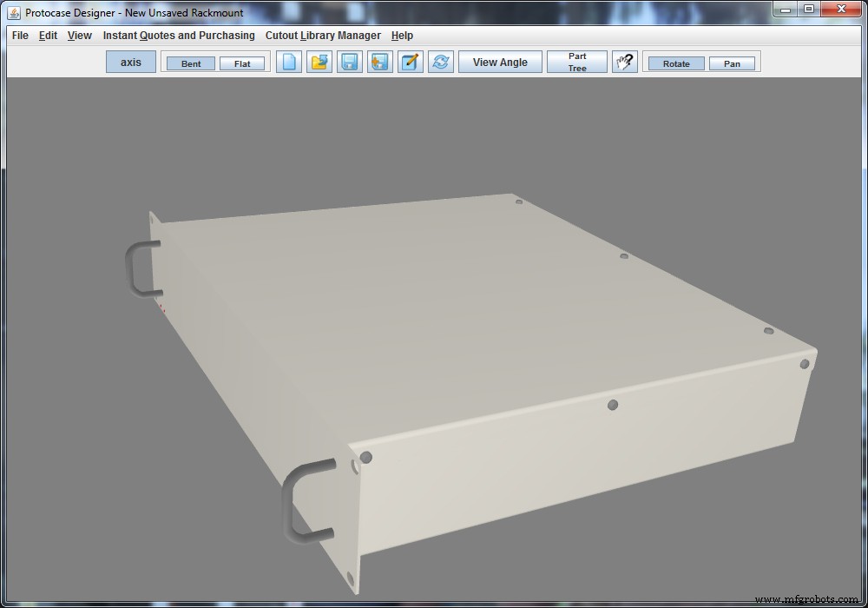Viewport: 868px width, 608px height.
Task: Switch to Bent view mode
Action: click(x=191, y=63)
